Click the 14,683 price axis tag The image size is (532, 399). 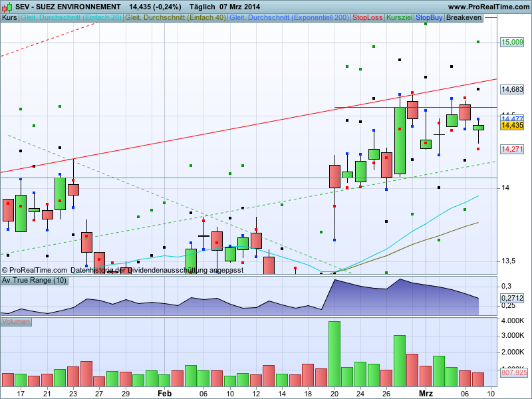512,89
